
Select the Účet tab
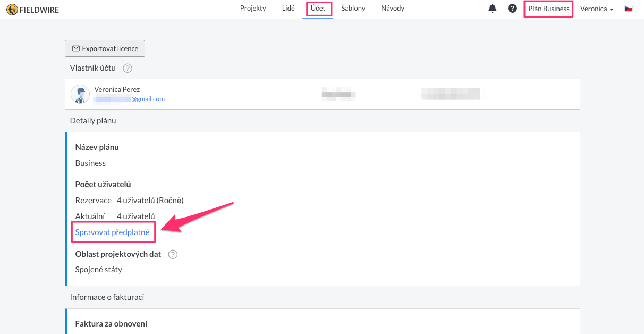pyautogui.click(x=318, y=9)
